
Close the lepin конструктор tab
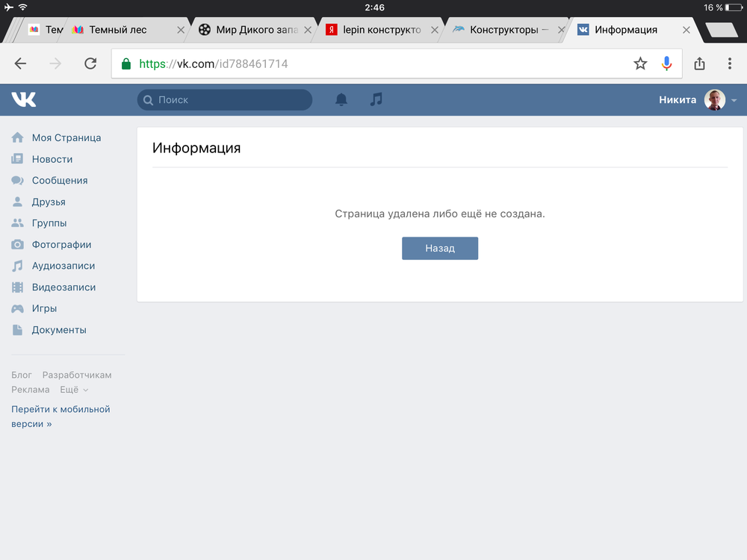click(x=435, y=30)
